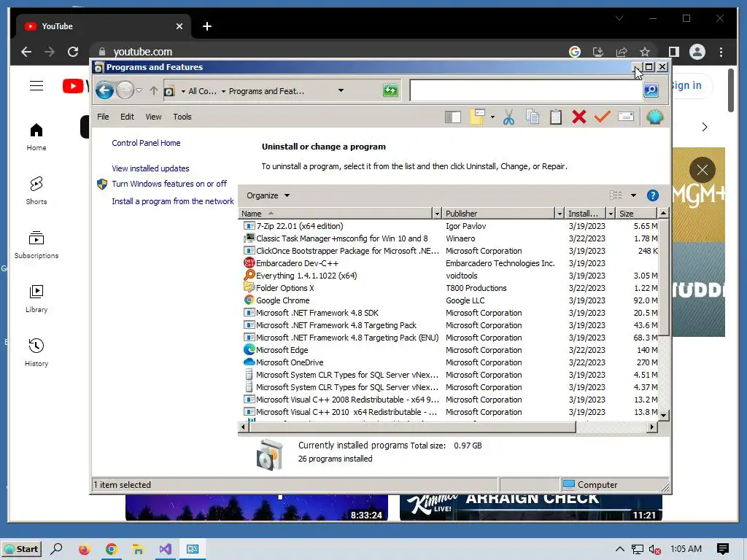This screenshot has height=560, width=747.
Task: Click View installed updates link
Action: [150, 168]
